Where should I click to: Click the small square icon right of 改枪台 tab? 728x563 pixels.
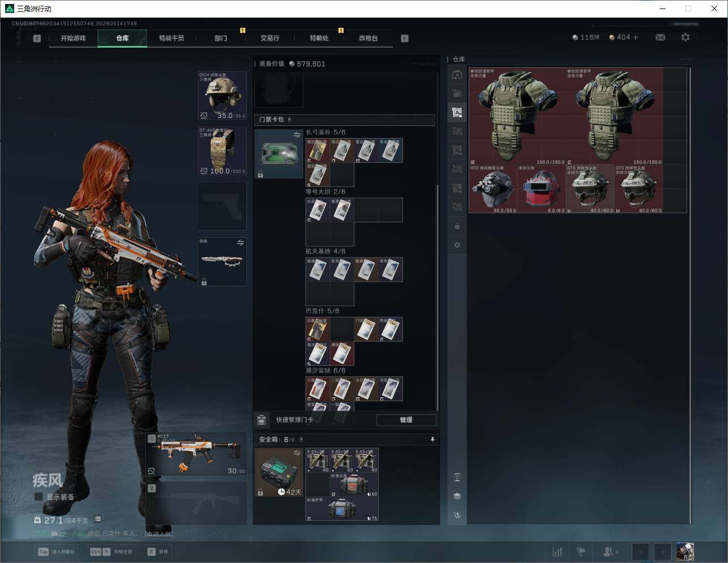click(x=405, y=39)
